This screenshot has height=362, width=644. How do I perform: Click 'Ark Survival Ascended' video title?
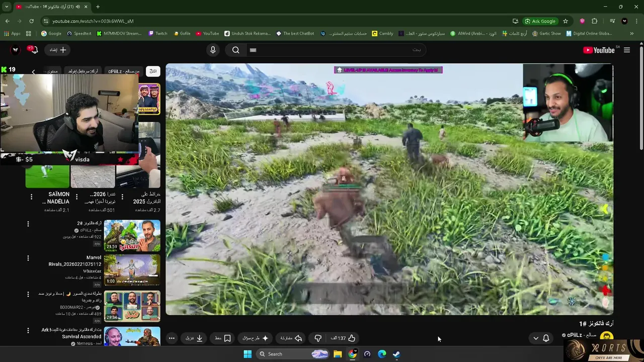tap(71, 333)
